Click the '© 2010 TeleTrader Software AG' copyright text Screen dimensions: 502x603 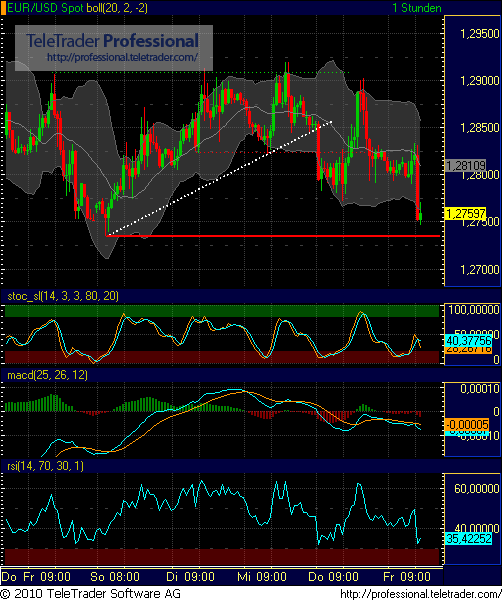[91, 594]
